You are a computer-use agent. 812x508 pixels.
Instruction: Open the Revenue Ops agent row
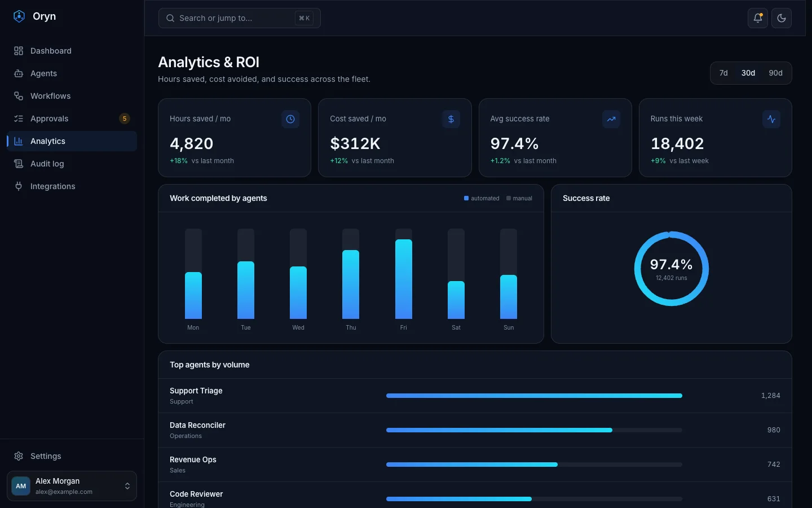(475, 465)
